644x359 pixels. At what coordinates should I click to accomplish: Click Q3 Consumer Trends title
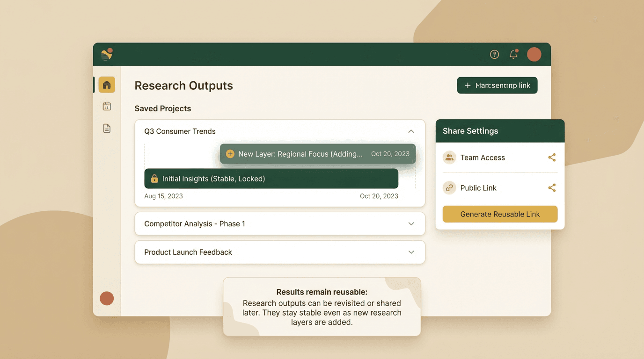[x=180, y=131]
